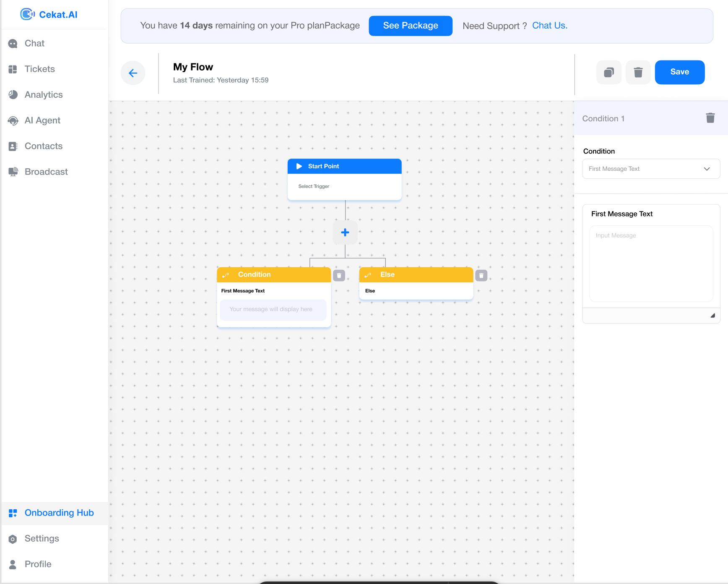The image size is (728, 584).
Task: Select the Else node header
Action: (x=416, y=274)
